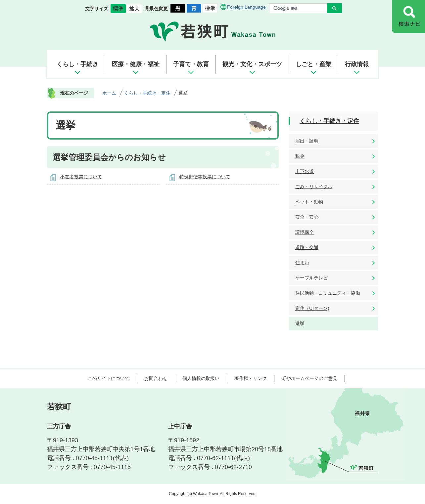
Task: Open 届出・証明 in sidebar
Action: click(x=333, y=141)
